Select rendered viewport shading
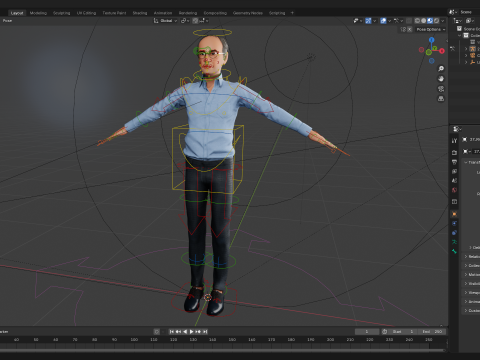480x360 pixels. click(436, 21)
